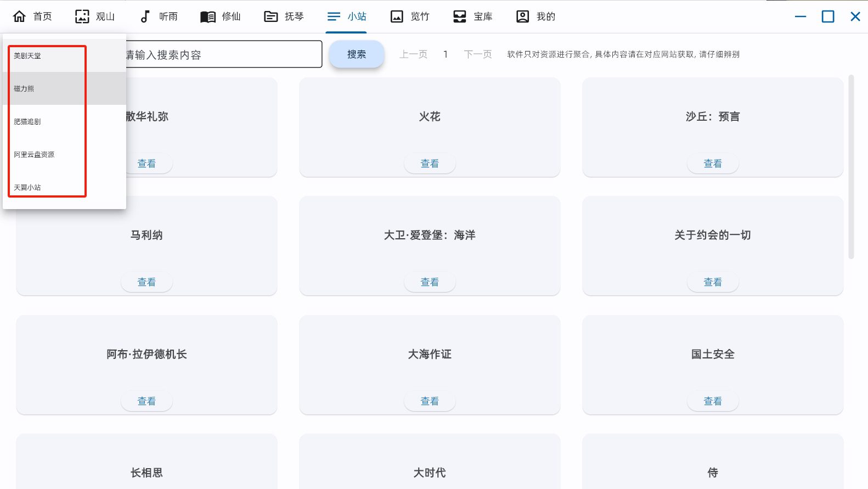Click the profile icon for 我的
868x489 pixels.
click(522, 16)
